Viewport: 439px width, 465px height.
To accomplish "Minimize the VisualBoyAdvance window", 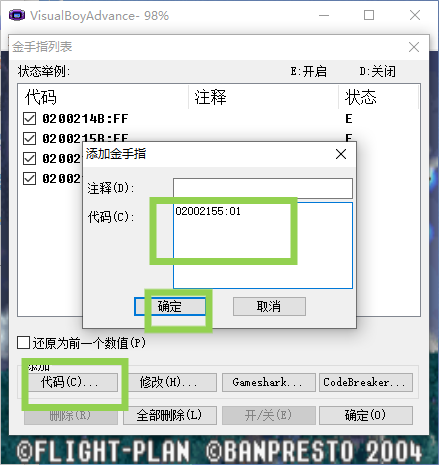I will click(x=324, y=15).
